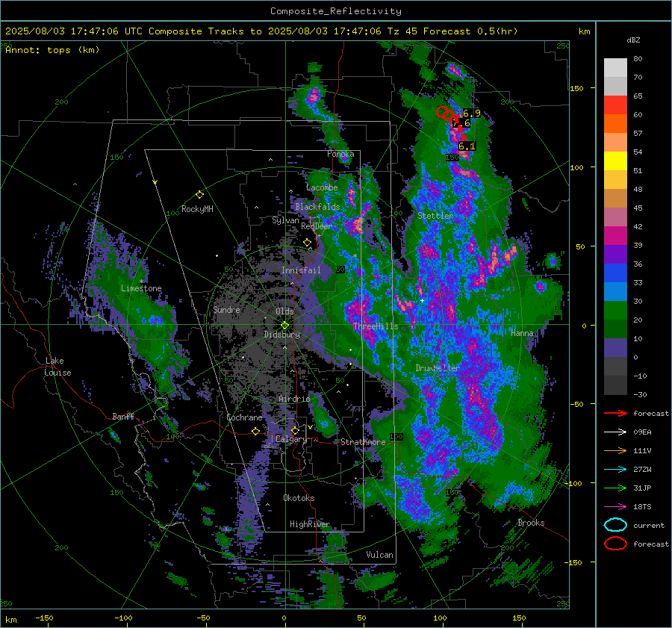Click the Lake Louise label

pyautogui.click(x=58, y=367)
